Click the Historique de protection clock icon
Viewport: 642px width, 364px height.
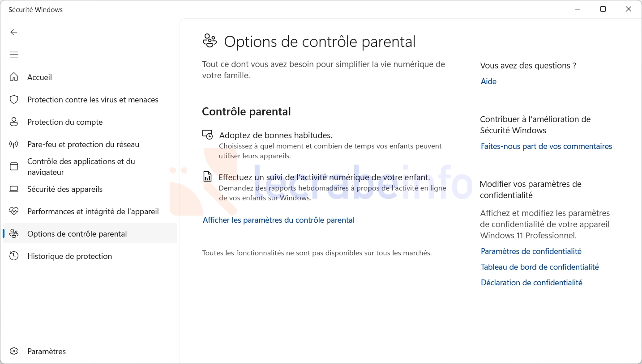click(x=14, y=256)
